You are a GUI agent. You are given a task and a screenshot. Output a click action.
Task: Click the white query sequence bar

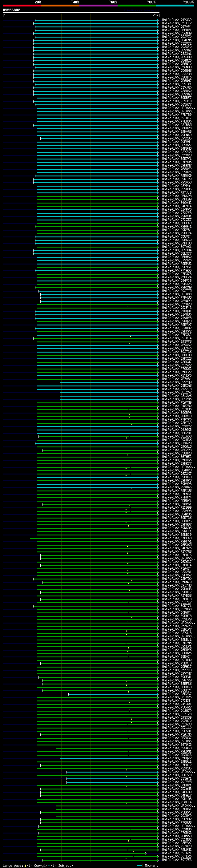point(81,12)
